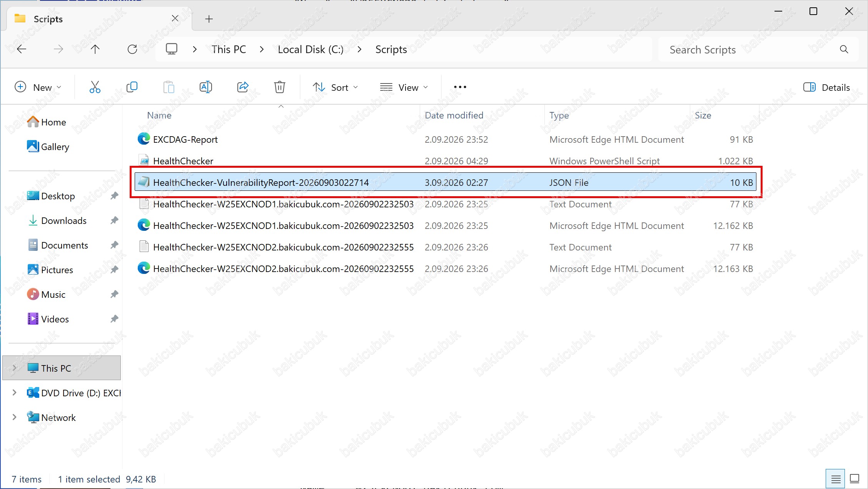Toggle the Details pane

pos(826,87)
